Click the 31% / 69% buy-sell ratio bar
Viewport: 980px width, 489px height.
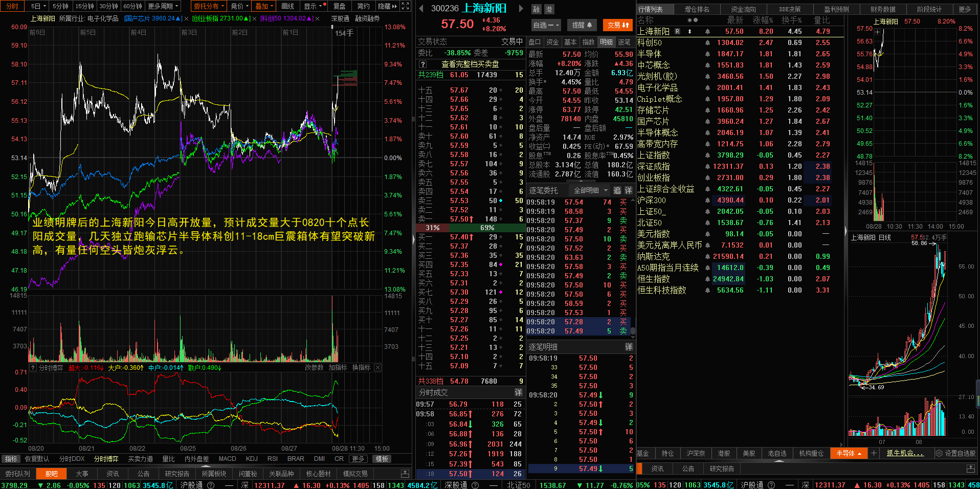471,228
